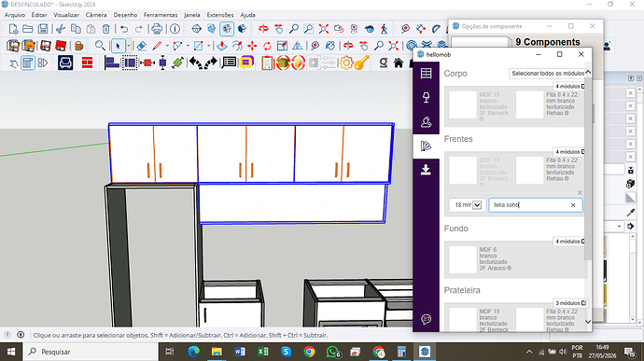Open the Extensões menu

click(220, 15)
